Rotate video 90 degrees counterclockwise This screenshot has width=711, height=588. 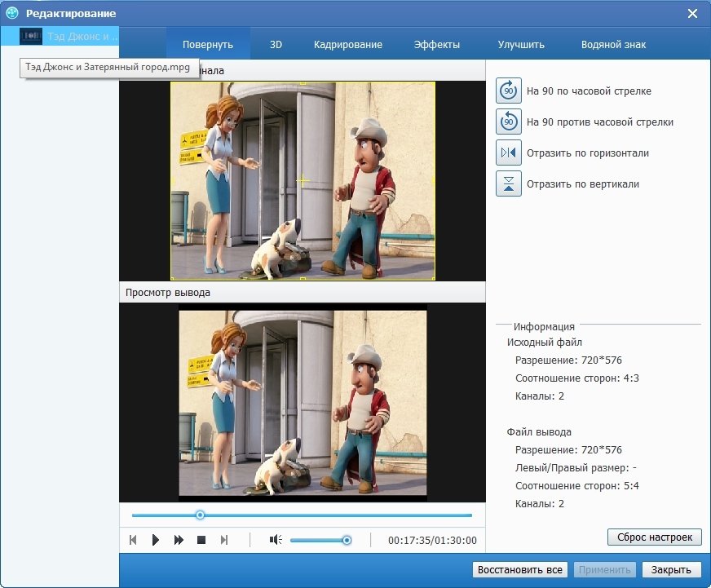coord(508,122)
